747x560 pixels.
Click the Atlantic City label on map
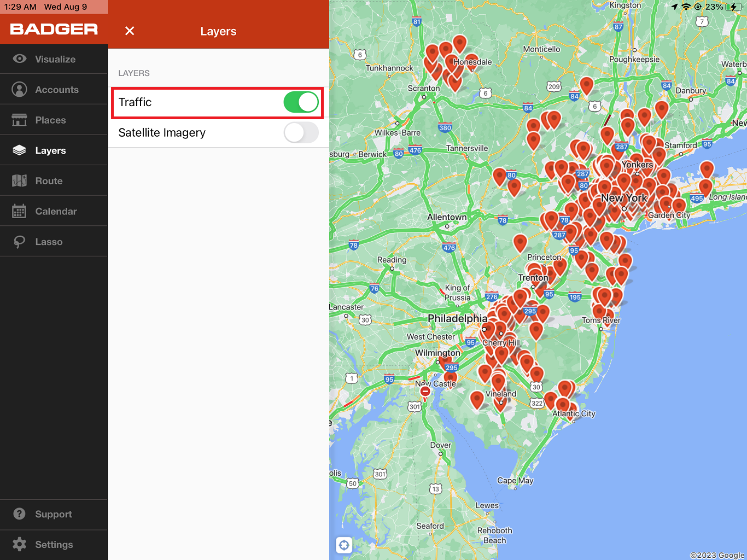point(574,413)
